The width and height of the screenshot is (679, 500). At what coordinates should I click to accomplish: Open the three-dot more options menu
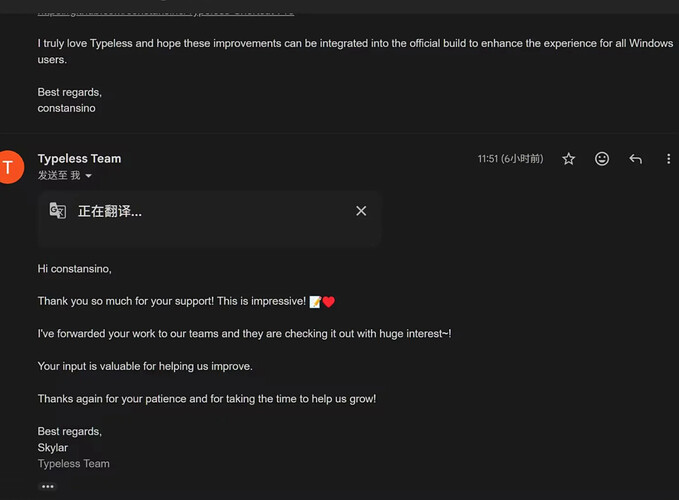pos(668,159)
